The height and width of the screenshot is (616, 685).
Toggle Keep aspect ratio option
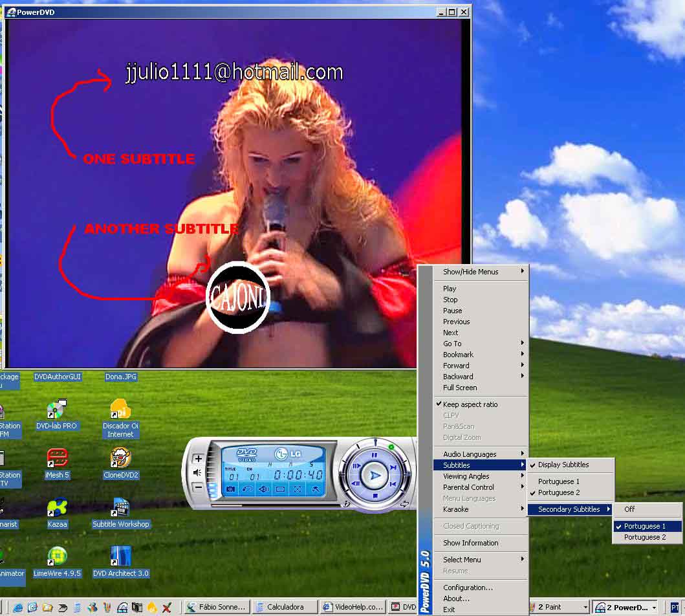pos(481,404)
